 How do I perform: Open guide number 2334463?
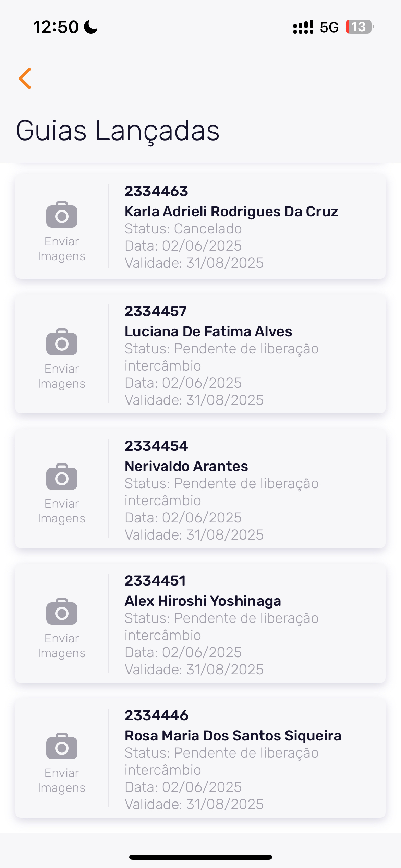point(156,191)
